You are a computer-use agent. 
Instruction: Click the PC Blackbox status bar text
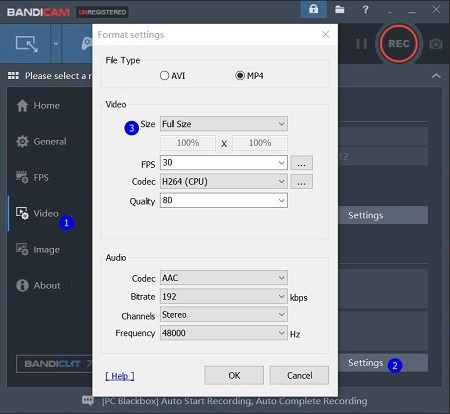(234, 401)
